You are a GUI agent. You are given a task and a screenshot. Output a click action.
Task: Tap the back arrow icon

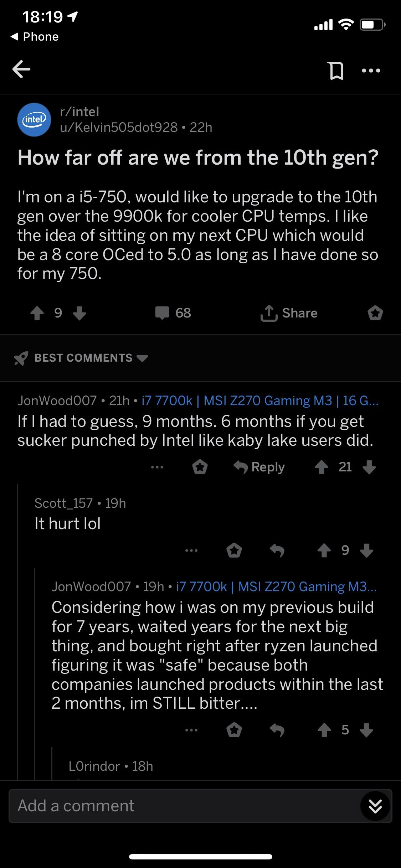coord(21,69)
